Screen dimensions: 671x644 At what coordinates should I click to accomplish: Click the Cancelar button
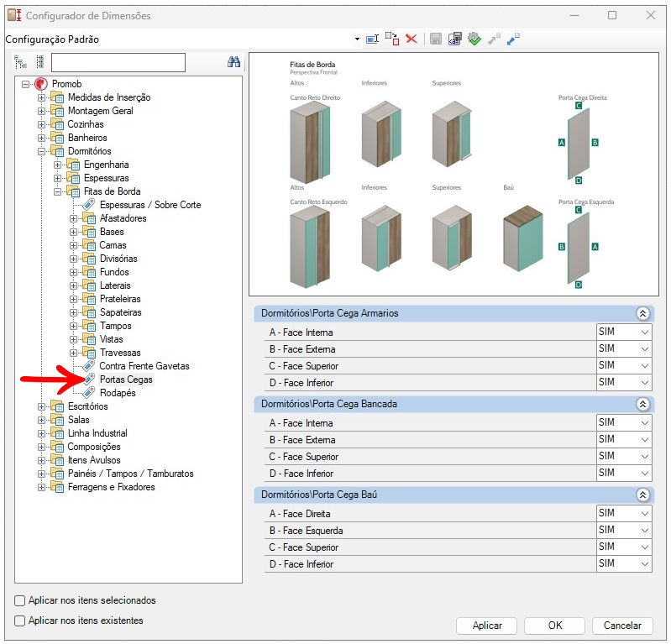pos(622,626)
